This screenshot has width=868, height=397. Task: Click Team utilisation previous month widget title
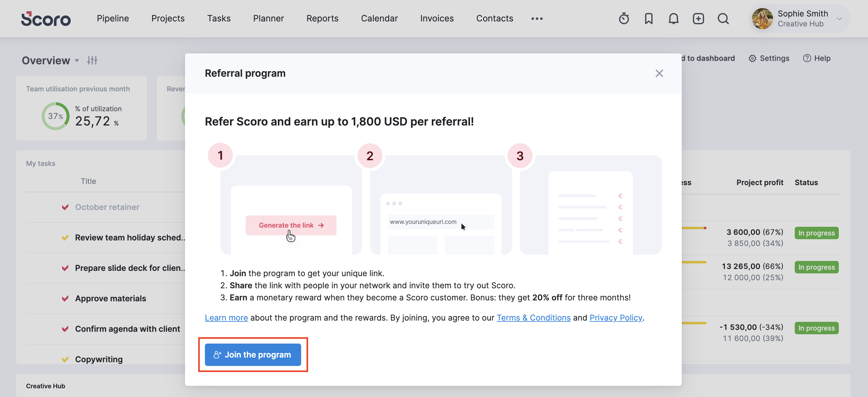click(x=78, y=89)
